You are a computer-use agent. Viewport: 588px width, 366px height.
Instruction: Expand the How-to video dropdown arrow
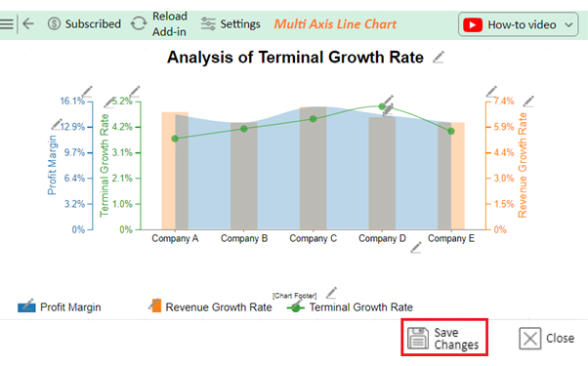click(568, 25)
